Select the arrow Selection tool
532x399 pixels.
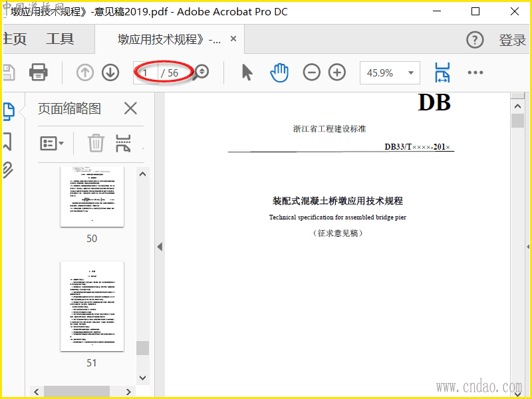pos(247,72)
